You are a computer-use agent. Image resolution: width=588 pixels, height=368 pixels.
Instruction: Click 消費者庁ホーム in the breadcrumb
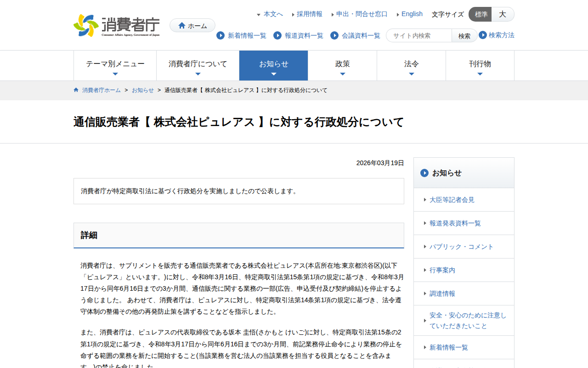102,90
